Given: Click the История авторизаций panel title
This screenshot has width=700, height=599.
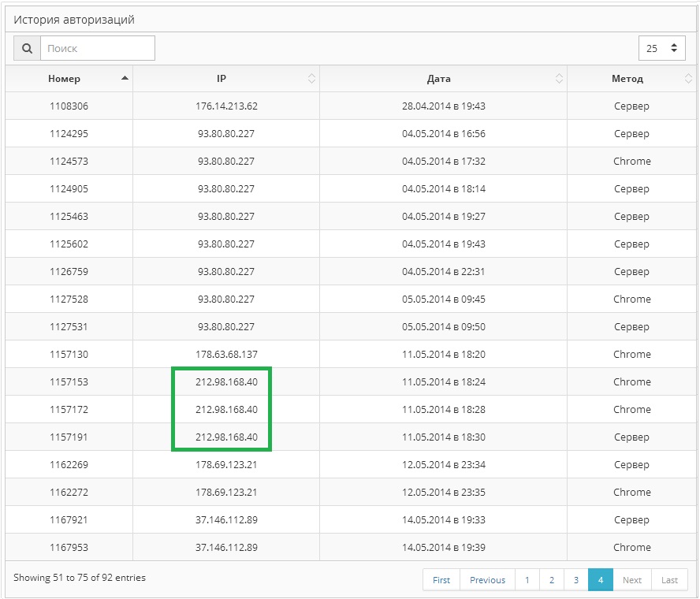Looking at the screenshot, I should (x=74, y=20).
